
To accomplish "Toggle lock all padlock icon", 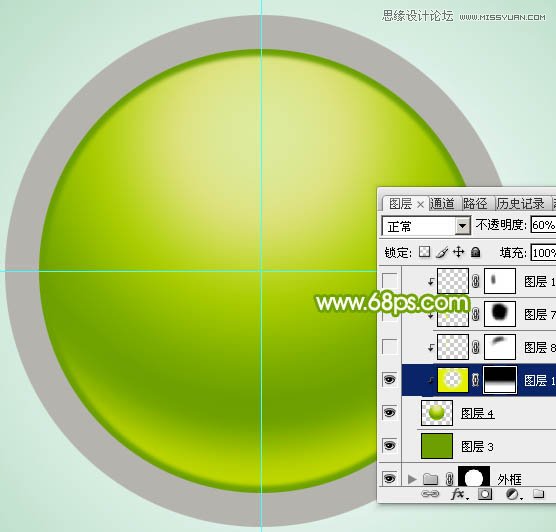I will click(476, 252).
